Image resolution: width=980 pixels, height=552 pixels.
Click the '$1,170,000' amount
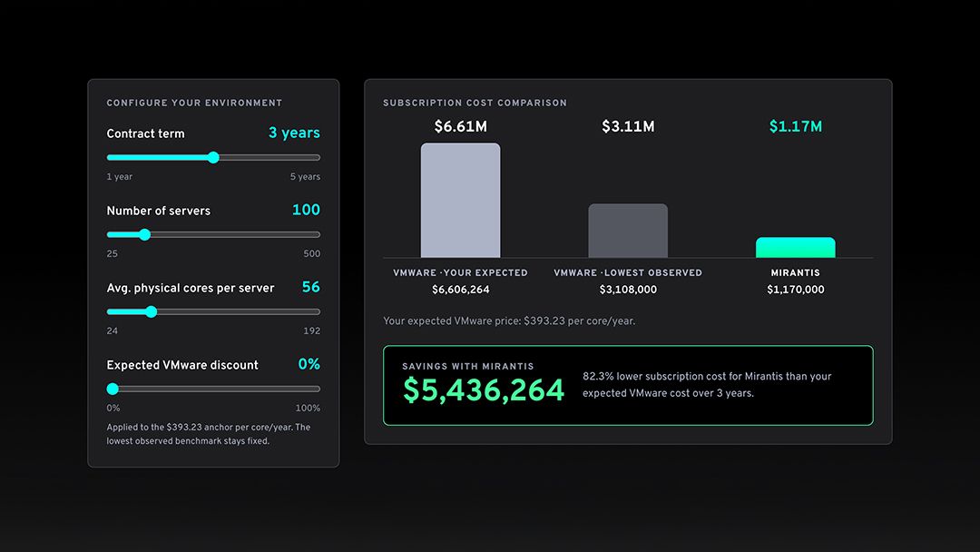(795, 290)
